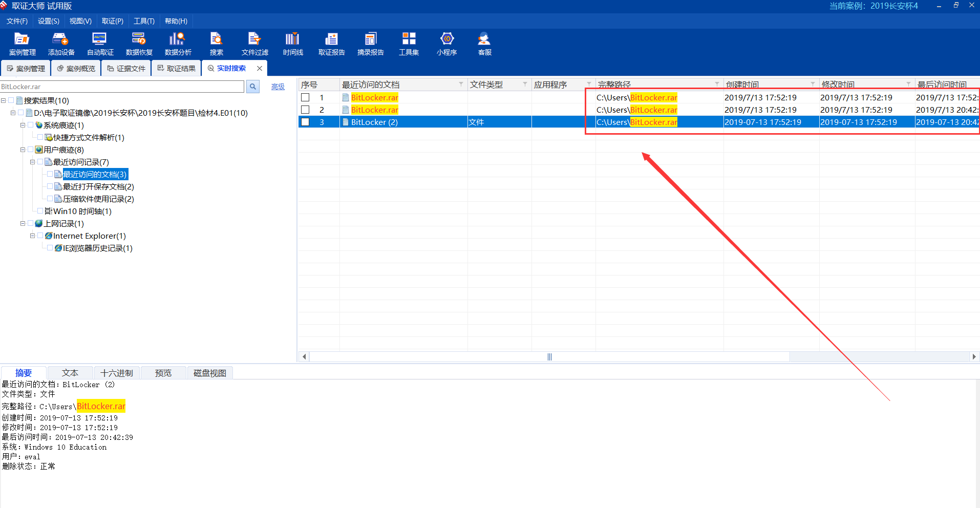
Task: Click the Win10 时间轴 icon in tree
Action: click(49, 211)
